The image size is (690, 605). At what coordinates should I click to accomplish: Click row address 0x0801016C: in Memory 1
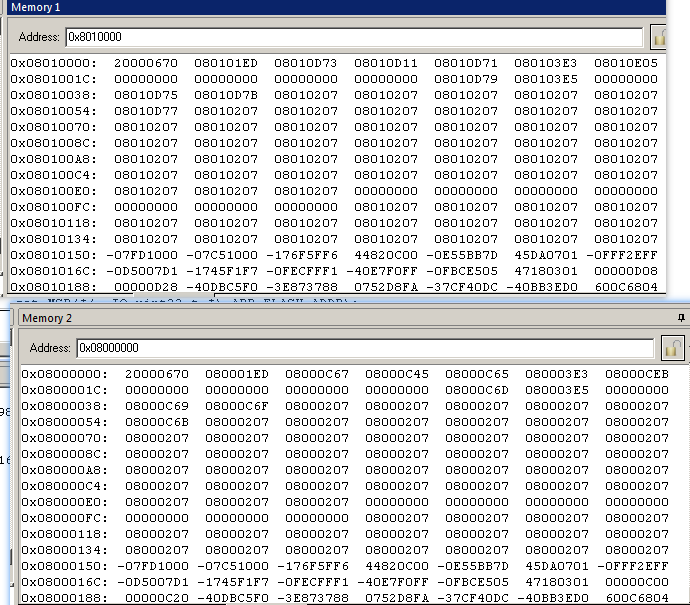pyautogui.click(x=53, y=271)
